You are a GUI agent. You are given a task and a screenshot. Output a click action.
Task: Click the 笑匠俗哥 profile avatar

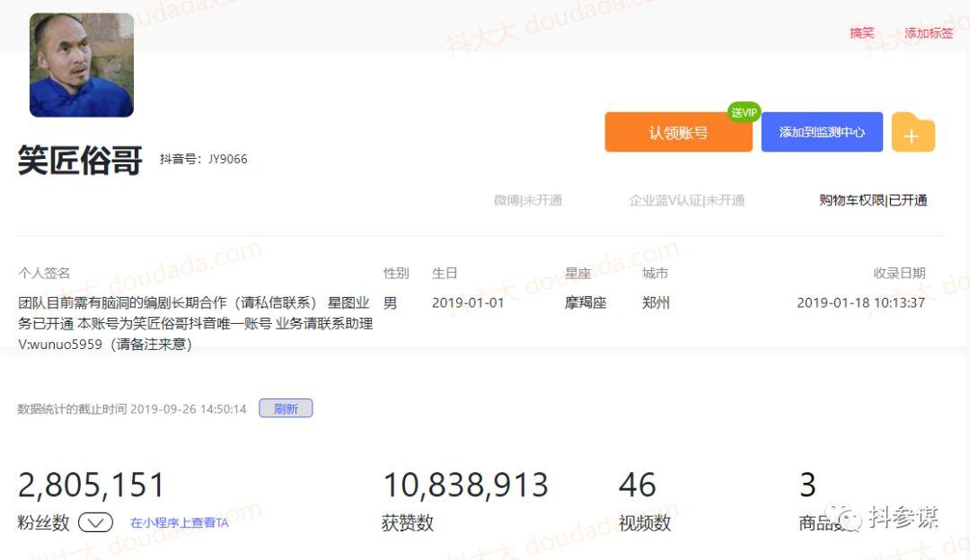point(81,66)
